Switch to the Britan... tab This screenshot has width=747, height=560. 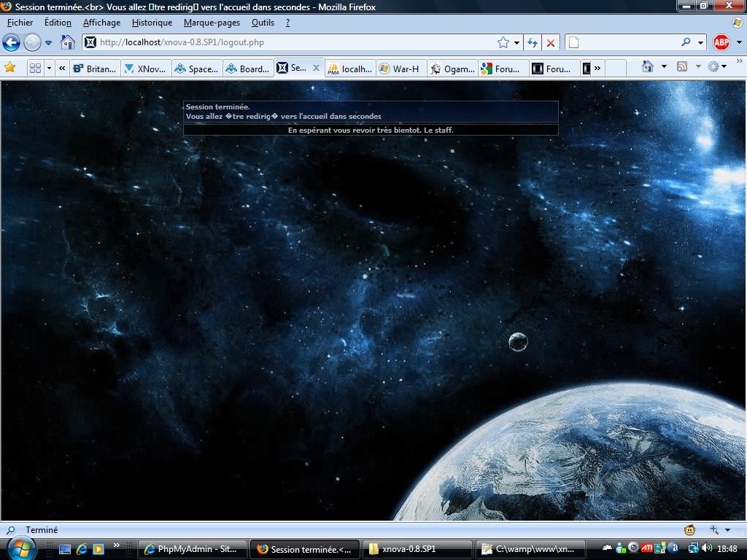click(95, 69)
